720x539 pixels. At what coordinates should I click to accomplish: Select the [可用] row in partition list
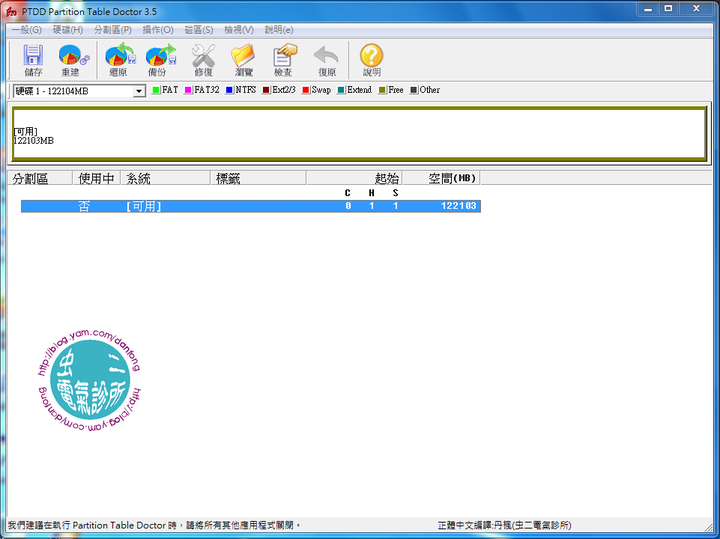(251, 206)
